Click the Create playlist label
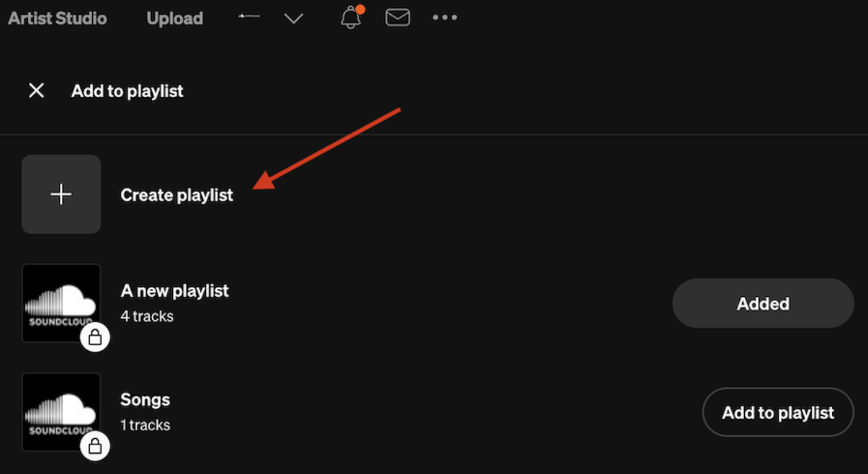This screenshot has width=868, height=474. click(x=177, y=195)
